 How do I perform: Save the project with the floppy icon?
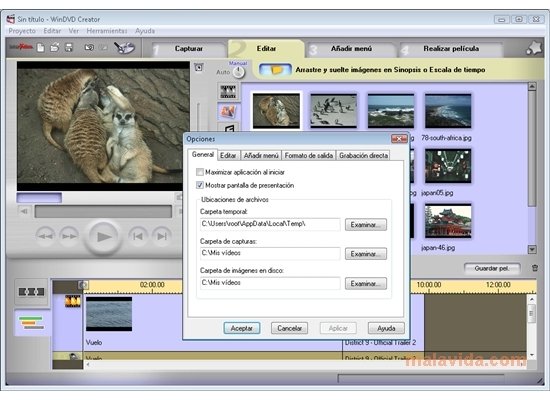pyautogui.click(x=69, y=48)
